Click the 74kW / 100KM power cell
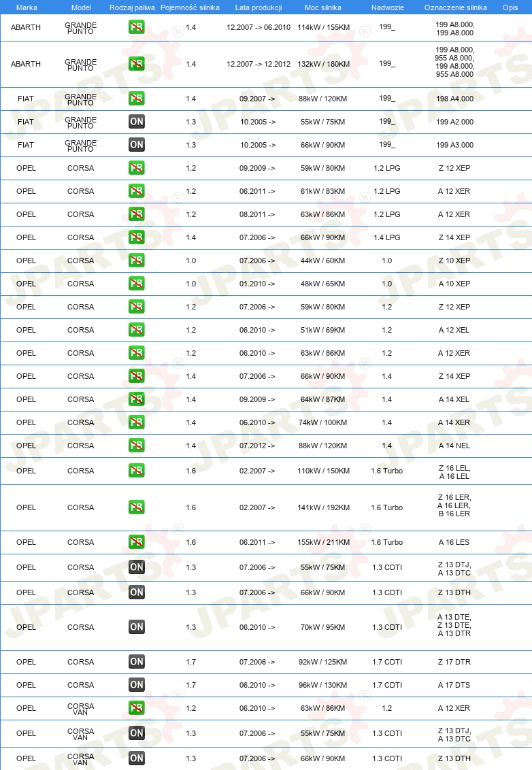 point(322,422)
